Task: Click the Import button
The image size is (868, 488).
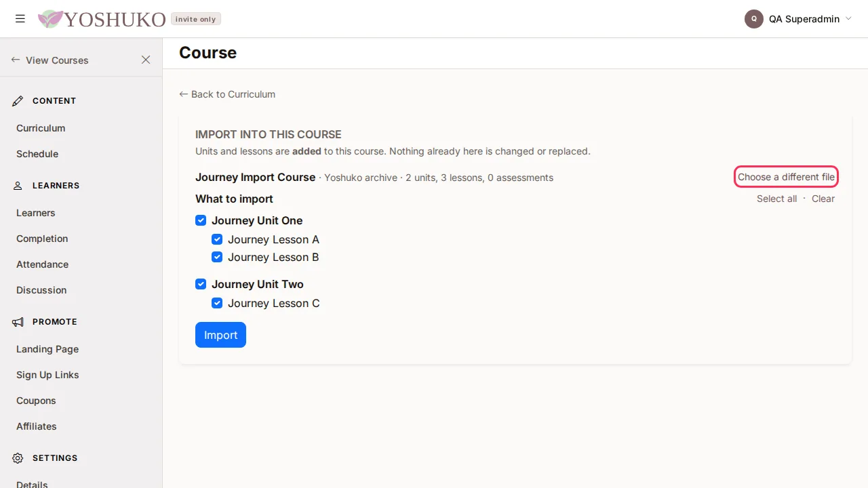Action: click(x=220, y=335)
